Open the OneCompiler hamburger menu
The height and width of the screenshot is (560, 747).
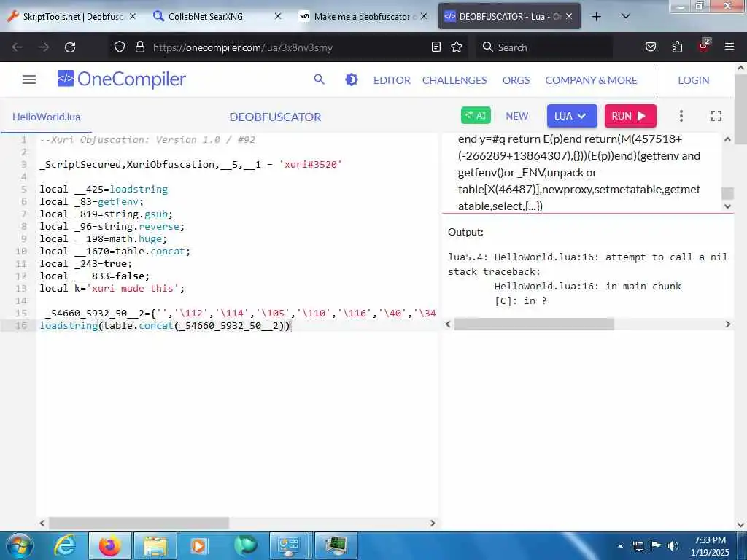tap(29, 79)
